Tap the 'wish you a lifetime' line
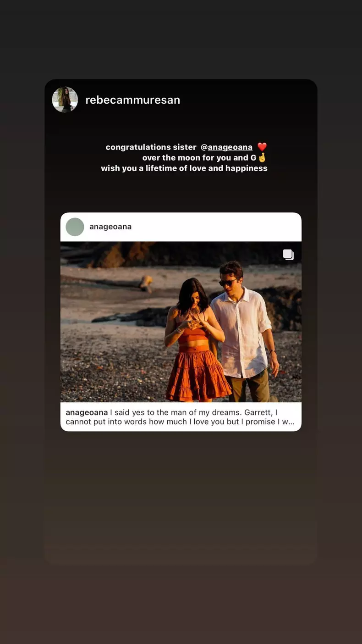This screenshot has width=362, height=644. coord(184,168)
